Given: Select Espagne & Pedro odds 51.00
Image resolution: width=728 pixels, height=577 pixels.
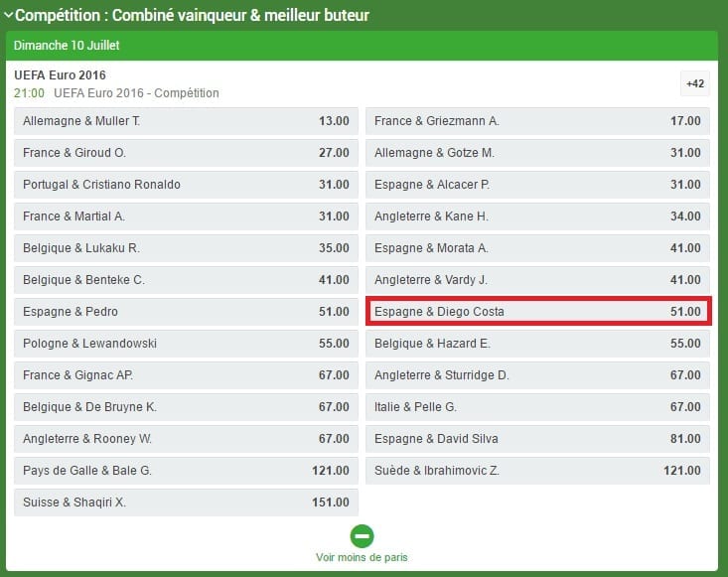Looking at the screenshot, I should (186, 312).
